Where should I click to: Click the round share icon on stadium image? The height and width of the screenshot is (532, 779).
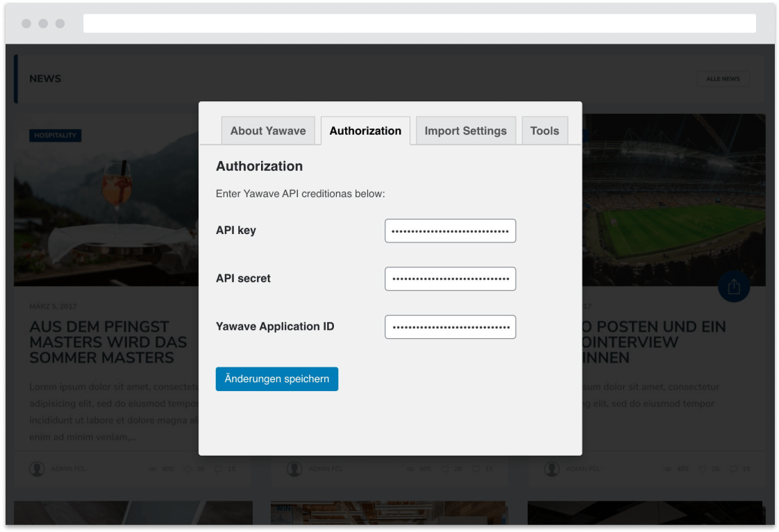pos(734,286)
